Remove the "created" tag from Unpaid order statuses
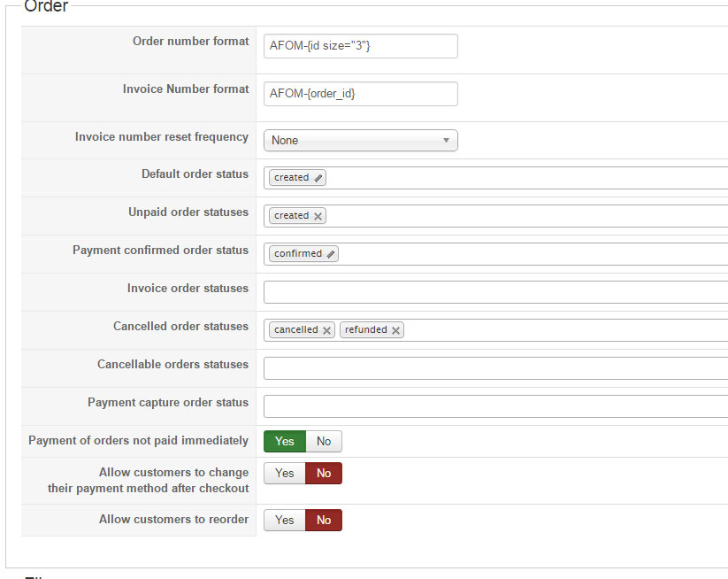 click(318, 216)
